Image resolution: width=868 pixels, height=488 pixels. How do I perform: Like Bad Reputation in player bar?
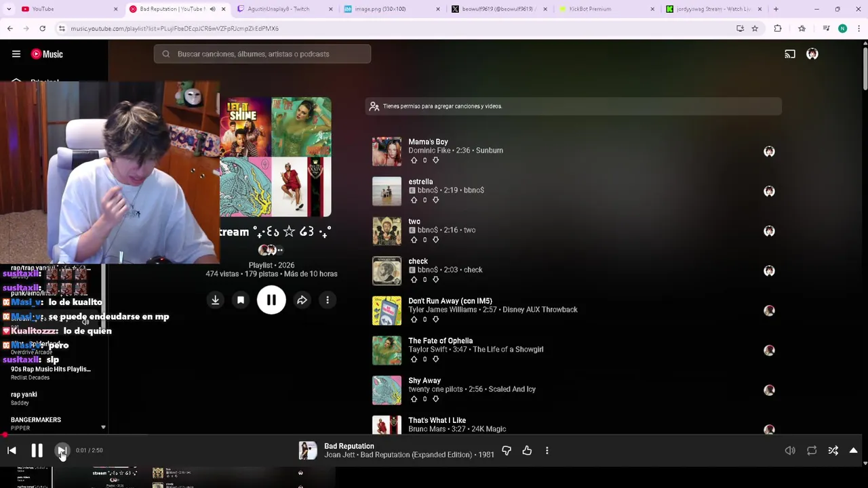(527, 451)
